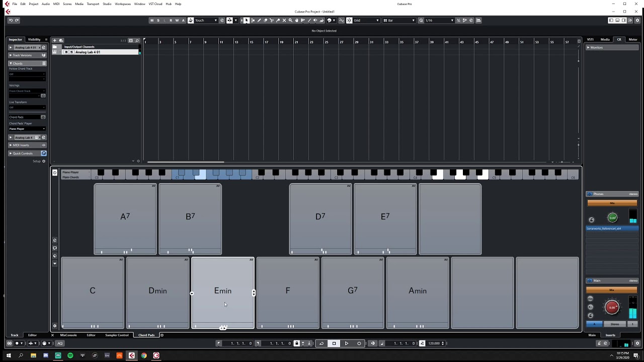Screen dimensions: 644x362
Task: Toggle the Cycle loop button
Action: (x=321, y=343)
